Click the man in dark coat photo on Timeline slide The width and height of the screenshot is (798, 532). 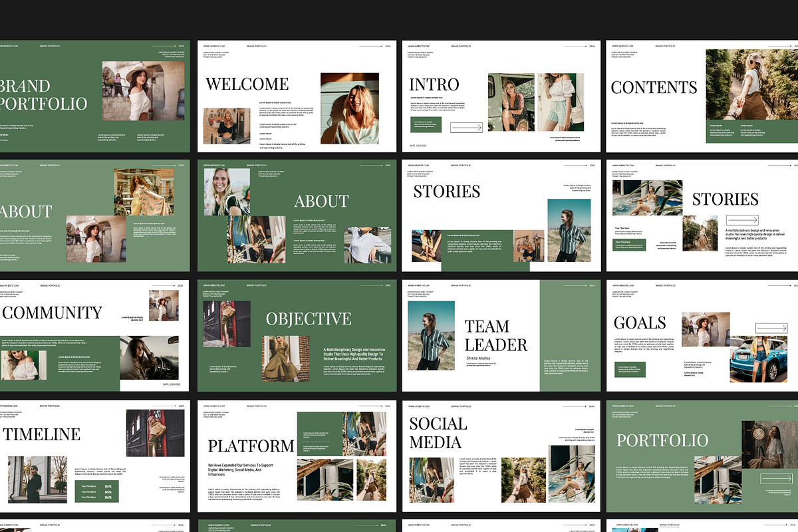pyautogui.click(x=37, y=479)
